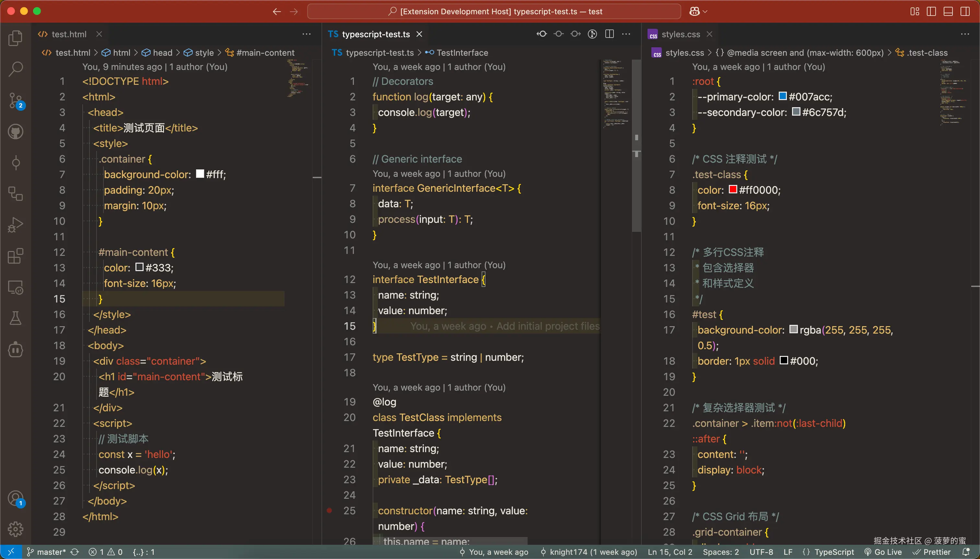
Task: Toggle the bottom panel layout button
Action: point(948,11)
